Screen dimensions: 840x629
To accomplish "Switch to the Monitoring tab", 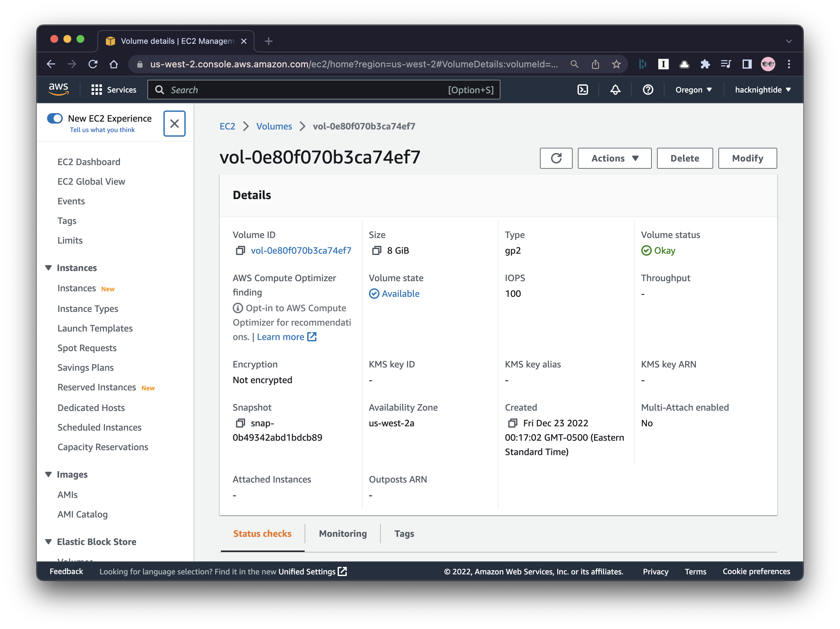I will (343, 534).
